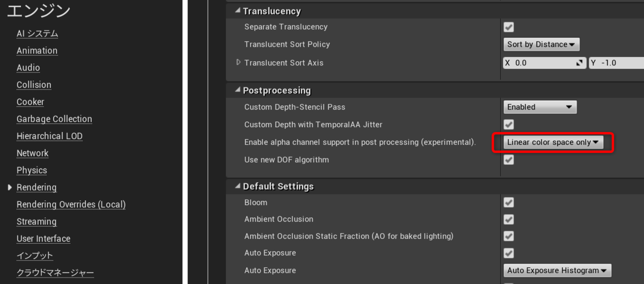Toggle the Bloom checkbox
The width and height of the screenshot is (644, 284).
(x=508, y=202)
